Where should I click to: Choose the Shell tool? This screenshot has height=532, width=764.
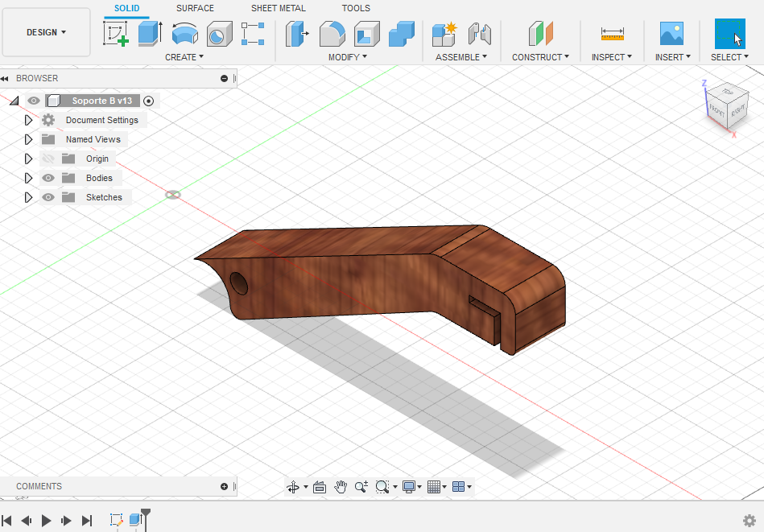point(367,34)
